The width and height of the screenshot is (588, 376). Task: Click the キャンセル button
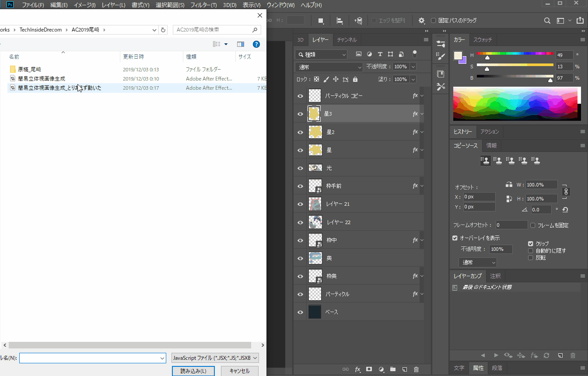point(239,371)
